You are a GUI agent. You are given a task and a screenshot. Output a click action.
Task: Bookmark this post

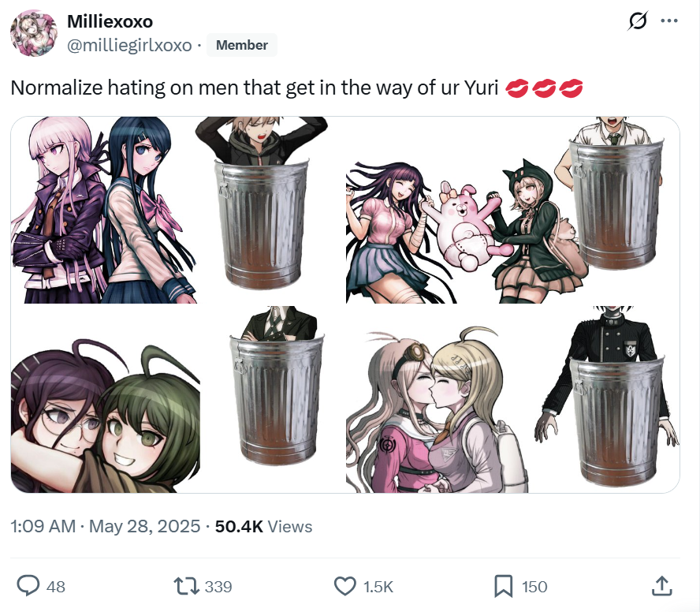coord(504,586)
